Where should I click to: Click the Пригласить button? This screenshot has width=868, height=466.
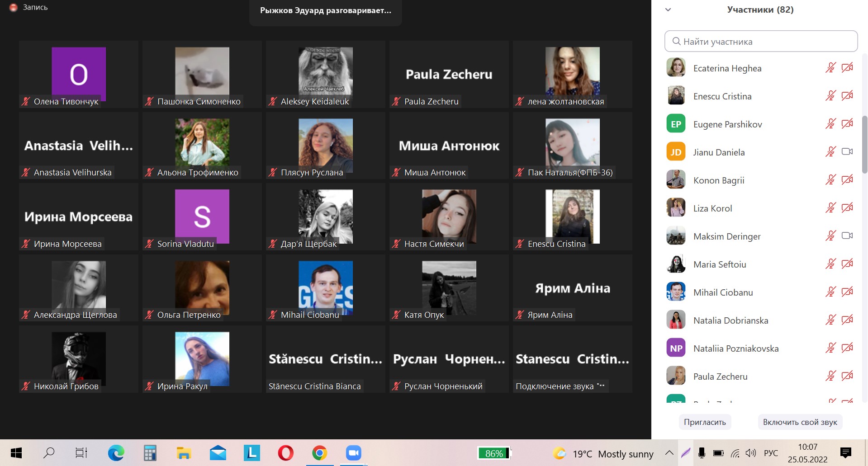click(705, 422)
